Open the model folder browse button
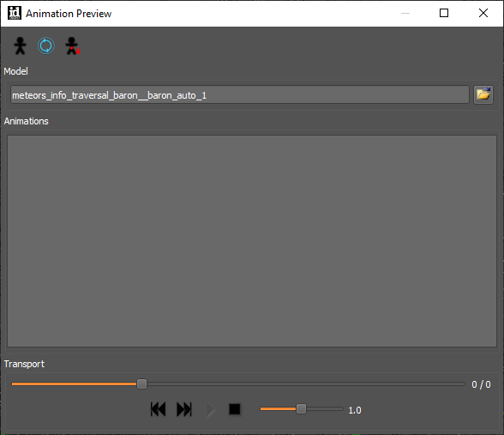This screenshot has width=504, height=435. point(483,94)
